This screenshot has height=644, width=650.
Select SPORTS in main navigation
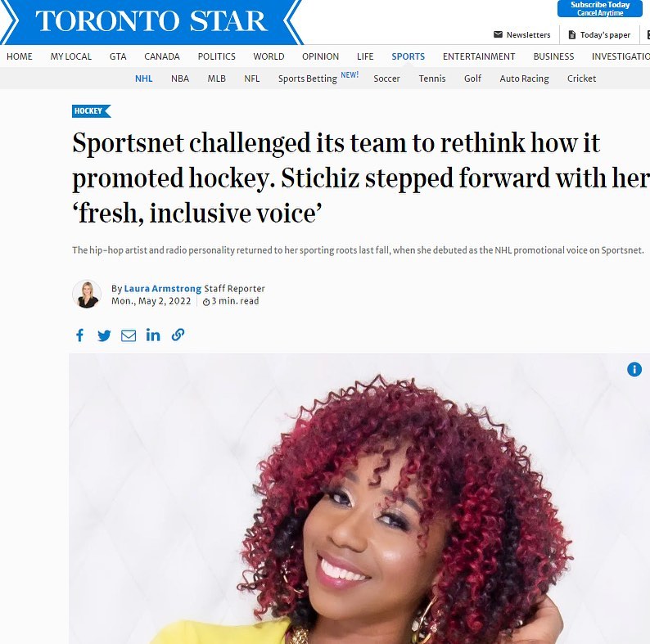coord(408,56)
